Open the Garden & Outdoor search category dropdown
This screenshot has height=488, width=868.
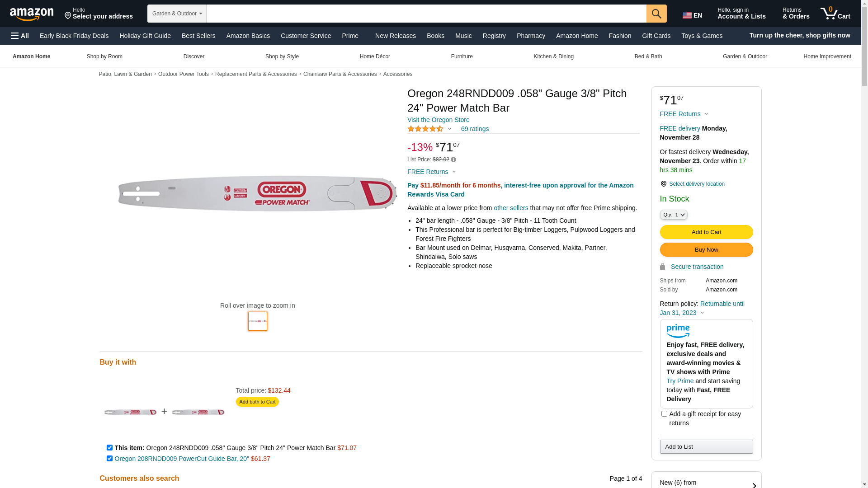click(177, 14)
